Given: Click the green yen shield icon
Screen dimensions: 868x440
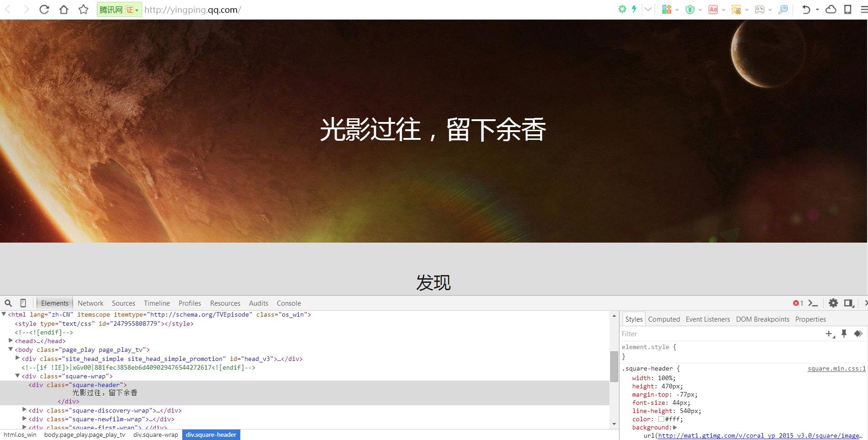Looking at the screenshot, I should pyautogui.click(x=690, y=9).
